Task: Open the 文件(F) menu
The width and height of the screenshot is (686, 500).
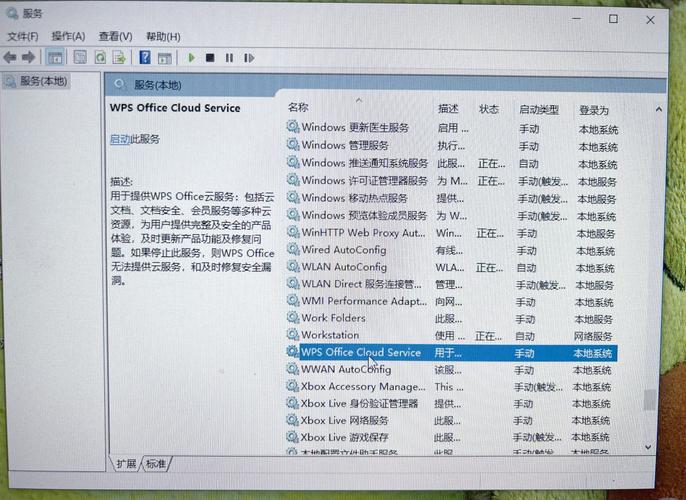Action: coord(23,36)
